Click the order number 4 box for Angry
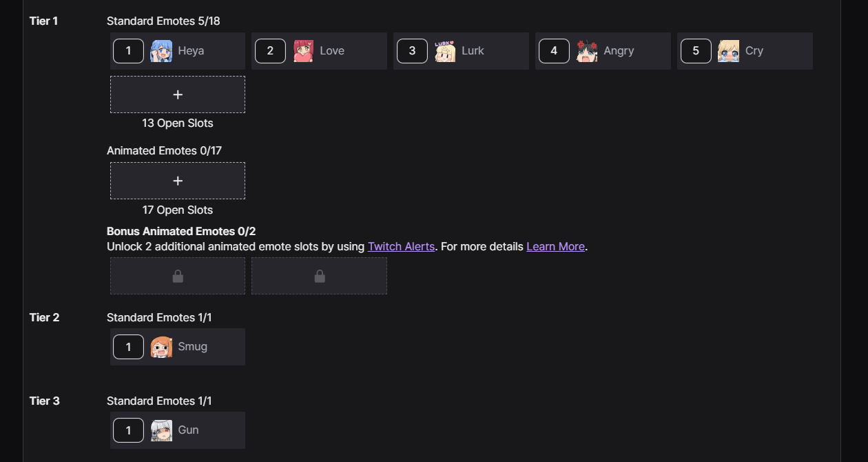 click(x=554, y=51)
